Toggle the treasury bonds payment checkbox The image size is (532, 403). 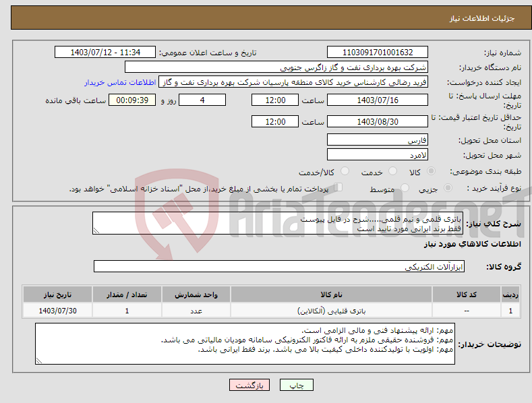pyautogui.click(x=338, y=187)
